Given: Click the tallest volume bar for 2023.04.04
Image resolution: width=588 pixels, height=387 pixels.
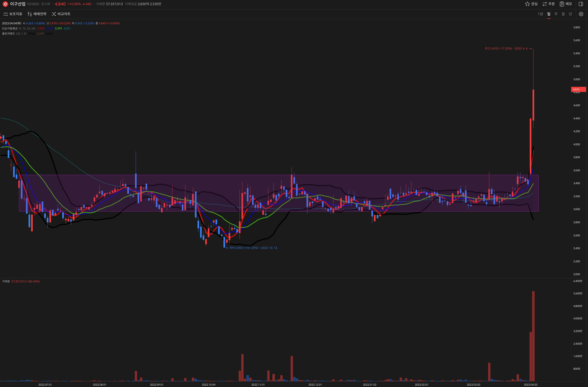Looking at the screenshot, I should 533,336.
